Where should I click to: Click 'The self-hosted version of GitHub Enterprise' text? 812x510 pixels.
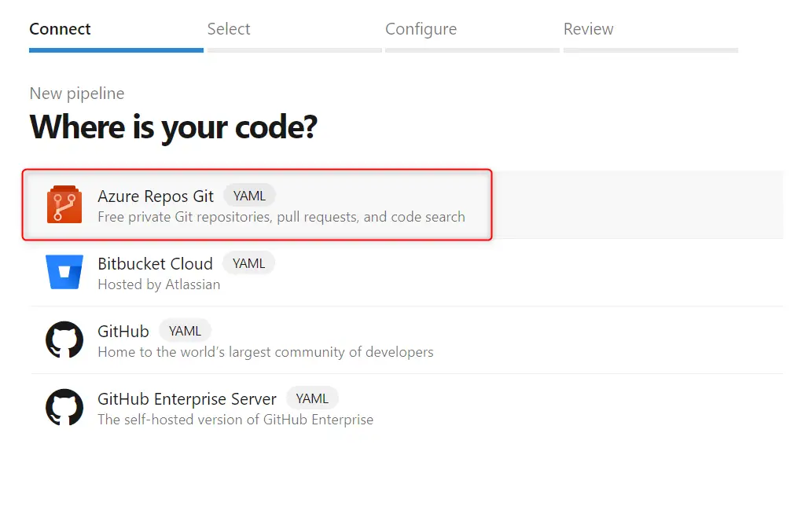(x=236, y=420)
